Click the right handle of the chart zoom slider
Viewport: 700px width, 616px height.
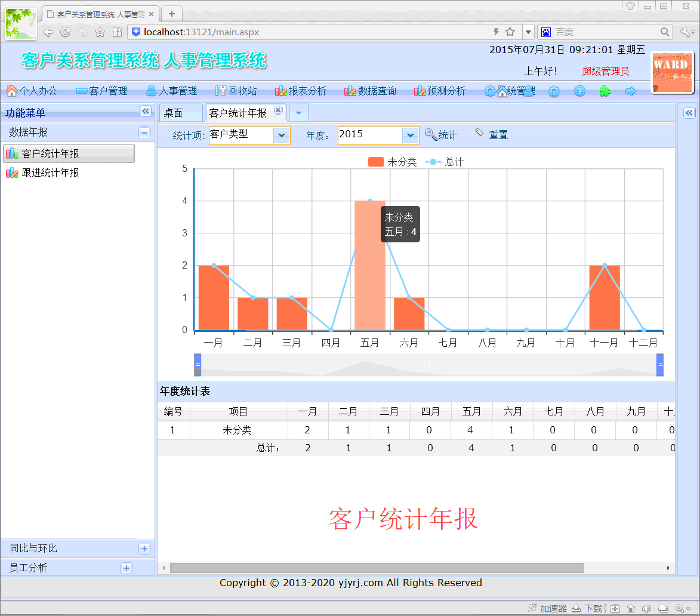[660, 365]
